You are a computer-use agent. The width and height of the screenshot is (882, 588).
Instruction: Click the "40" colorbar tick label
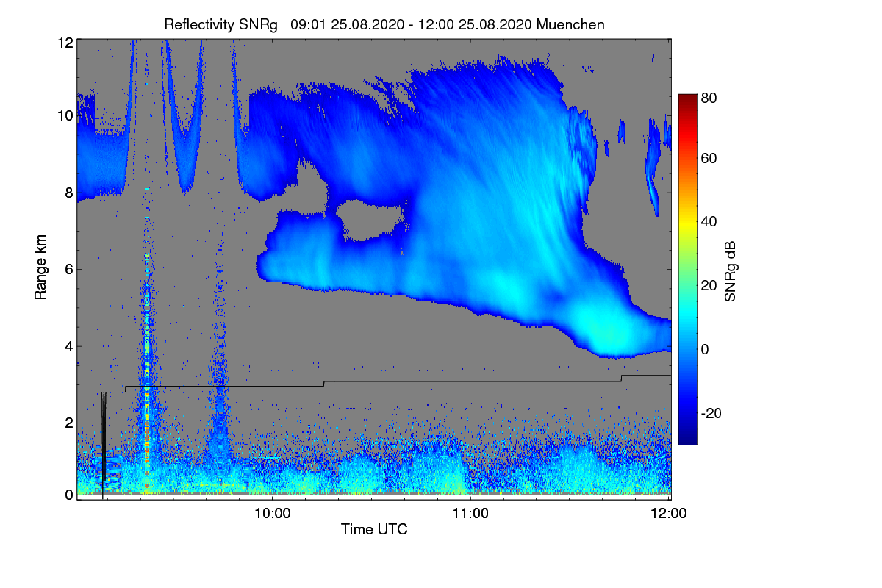(x=709, y=222)
